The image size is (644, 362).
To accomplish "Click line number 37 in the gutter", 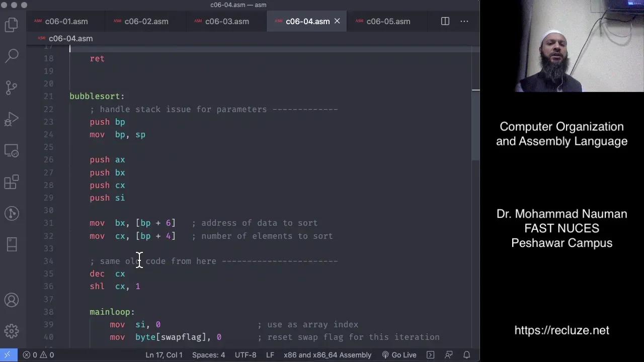I will [x=48, y=299].
